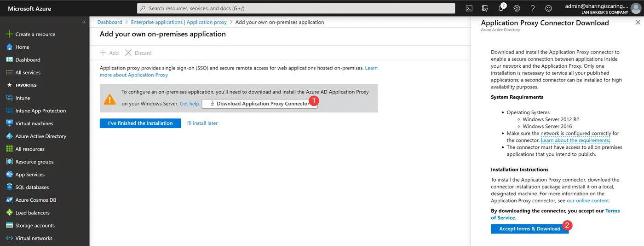Image resolution: width=644 pixels, height=246 pixels.
Task: Click Discard toolbar command
Action: coord(138,53)
